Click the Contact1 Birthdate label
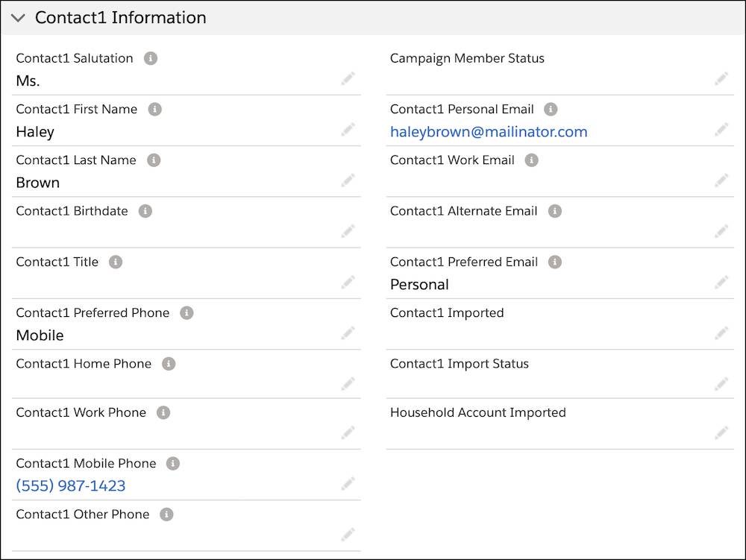The height and width of the screenshot is (560, 746). (x=72, y=211)
